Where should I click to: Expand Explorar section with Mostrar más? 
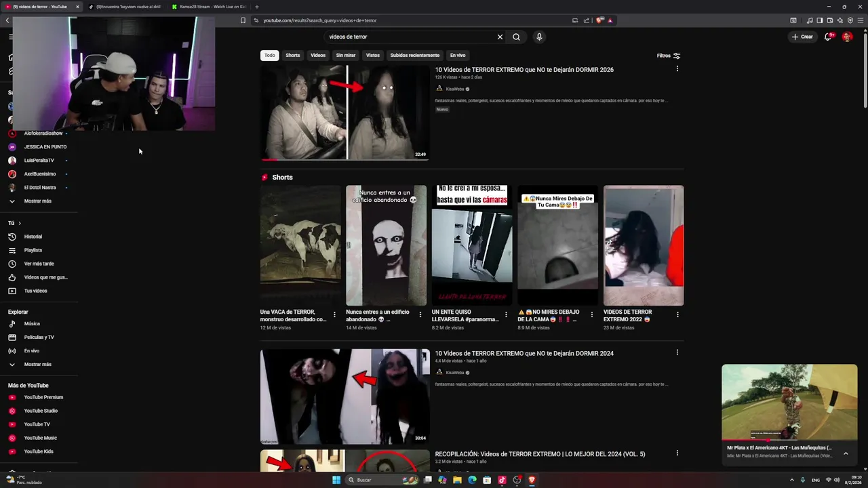[x=39, y=365]
